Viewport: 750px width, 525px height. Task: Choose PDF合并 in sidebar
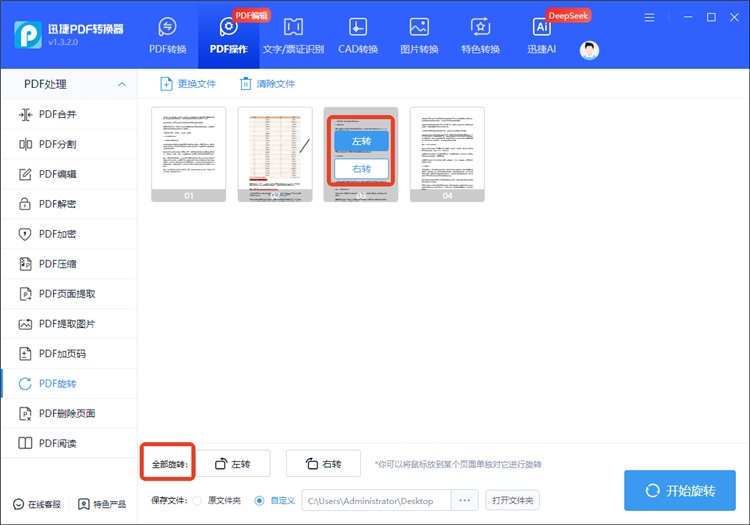pyautogui.click(x=69, y=114)
